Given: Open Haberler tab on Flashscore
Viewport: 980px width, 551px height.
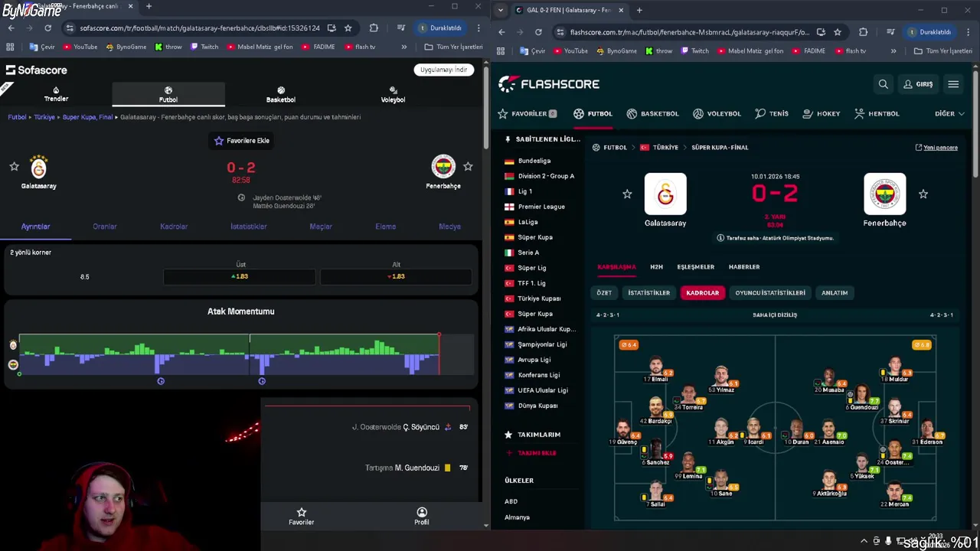Looking at the screenshot, I should tap(744, 267).
